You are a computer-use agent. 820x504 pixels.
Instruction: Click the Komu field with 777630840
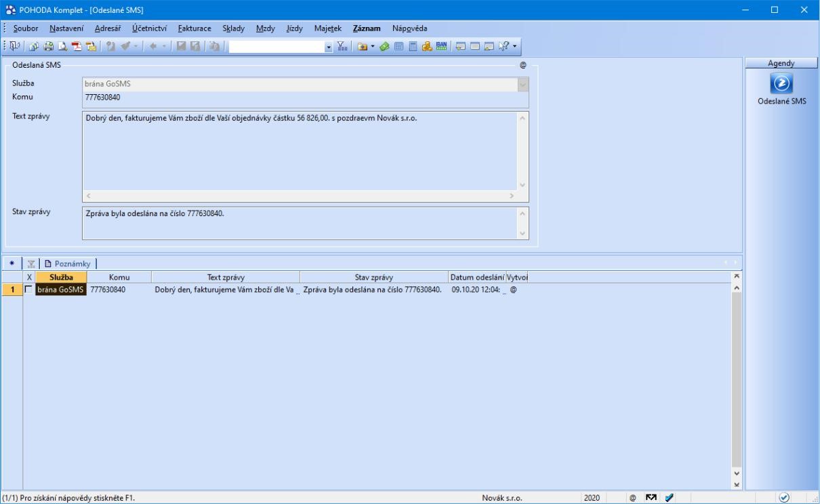[x=305, y=98]
